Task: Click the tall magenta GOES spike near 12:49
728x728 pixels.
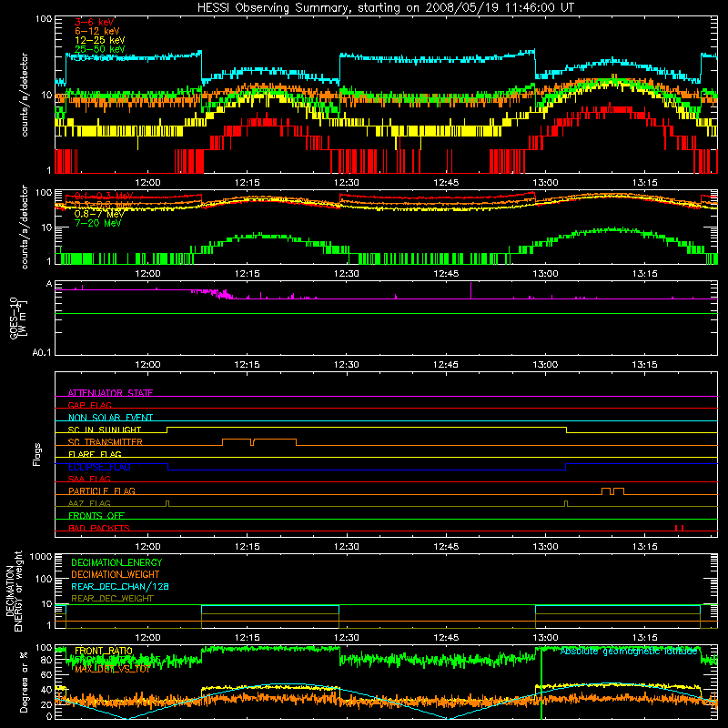Action: coord(470,290)
